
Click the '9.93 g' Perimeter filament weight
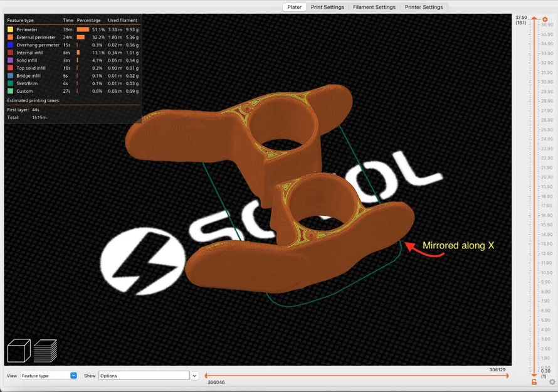[x=132, y=29]
